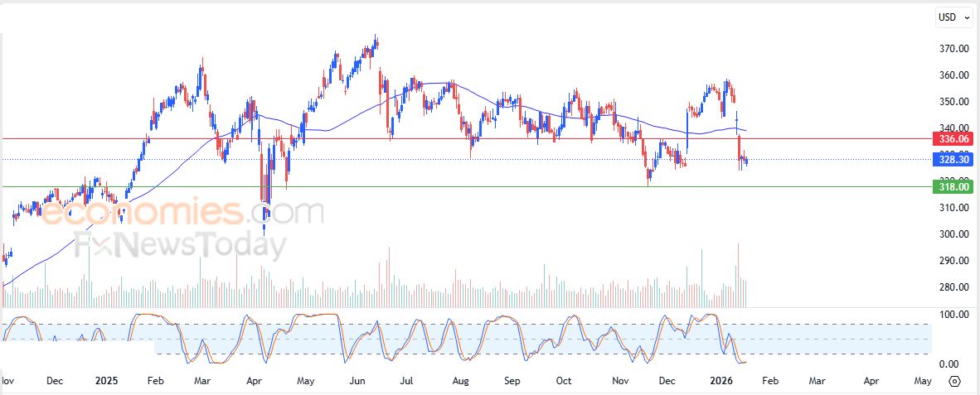Click the 300.00 price axis label

(954, 234)
